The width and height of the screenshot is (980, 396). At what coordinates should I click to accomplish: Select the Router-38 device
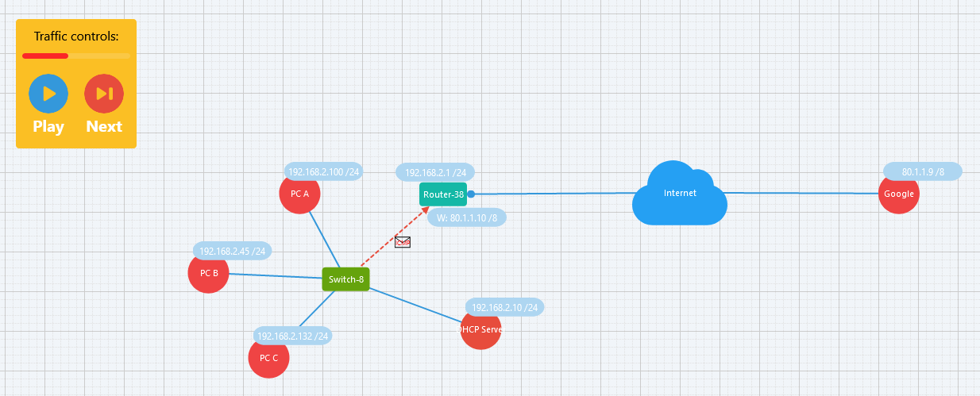tap(443, 194)
